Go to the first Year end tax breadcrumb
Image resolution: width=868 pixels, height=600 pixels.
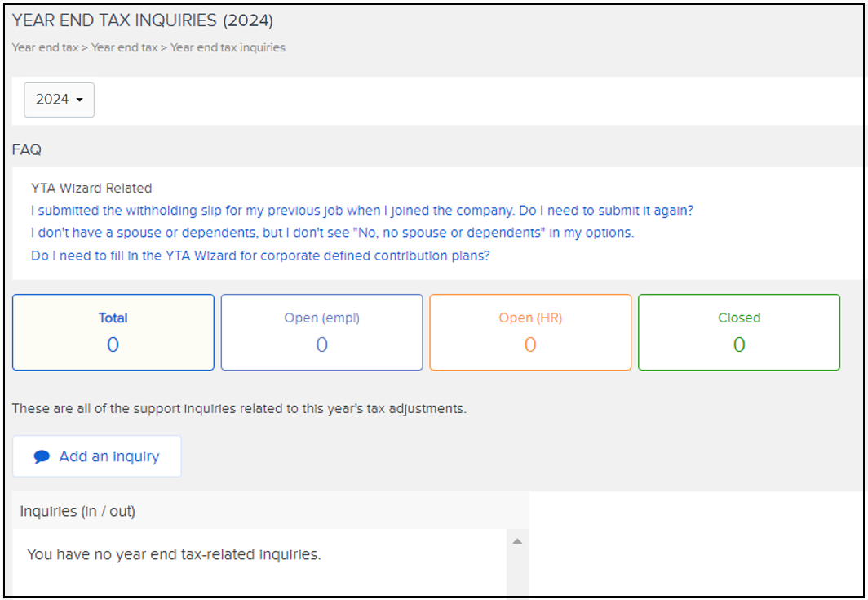[45, 47]
